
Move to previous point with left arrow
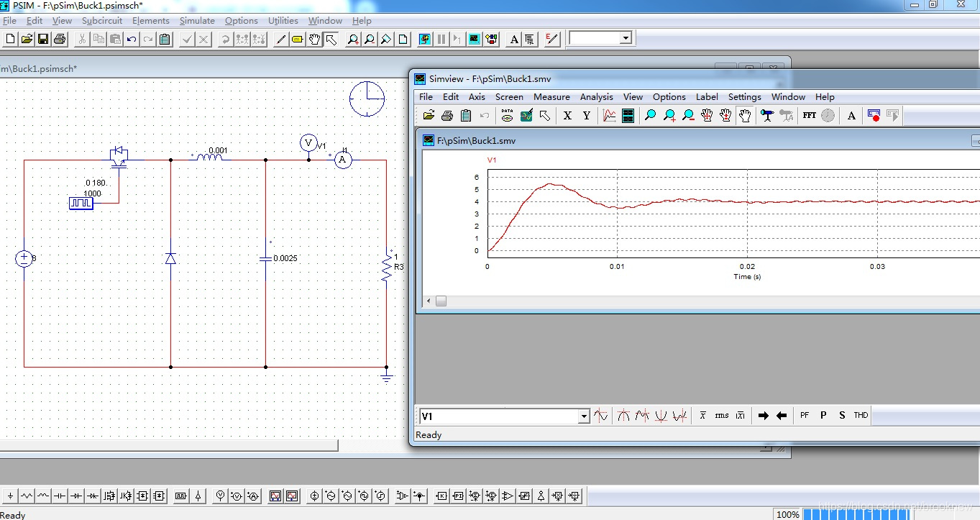tap(782, 416)
